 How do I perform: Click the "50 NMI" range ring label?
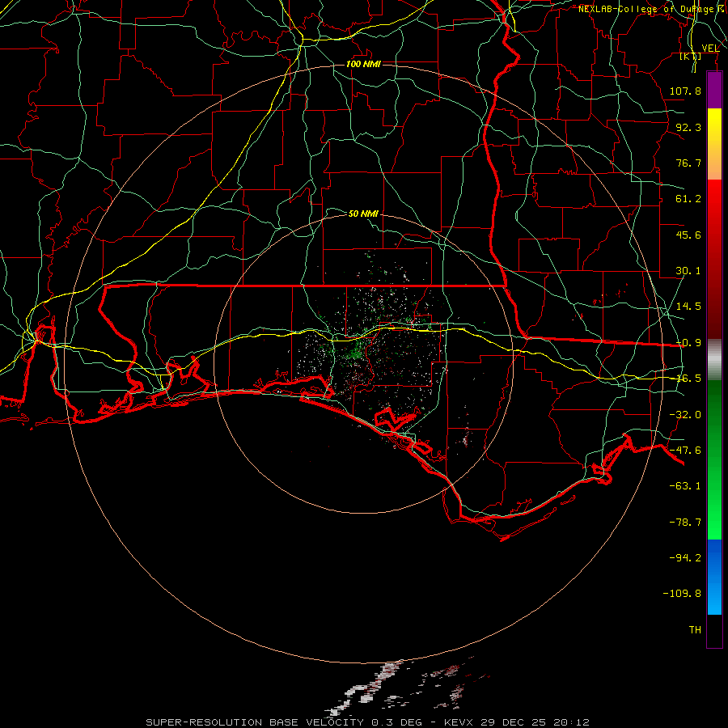click(363, 214)
